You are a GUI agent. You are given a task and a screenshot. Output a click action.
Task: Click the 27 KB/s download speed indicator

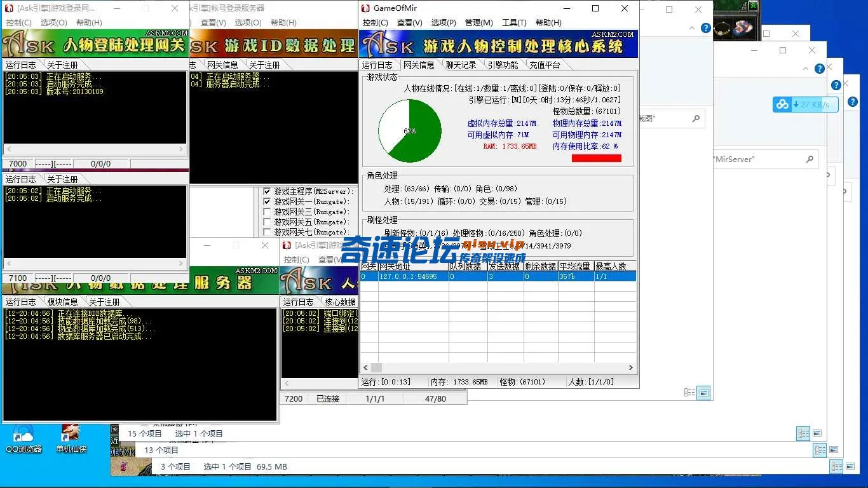click(815, 105)
